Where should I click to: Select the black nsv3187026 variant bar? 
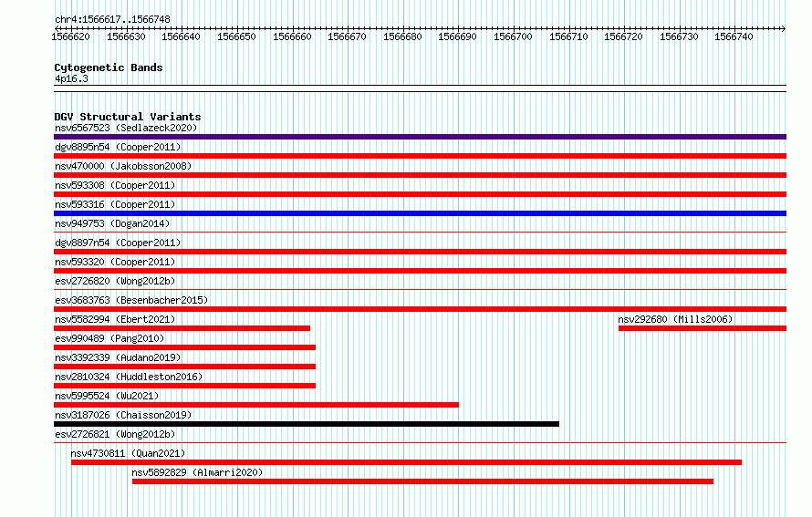pyautogui.click(x=307, y=424)
